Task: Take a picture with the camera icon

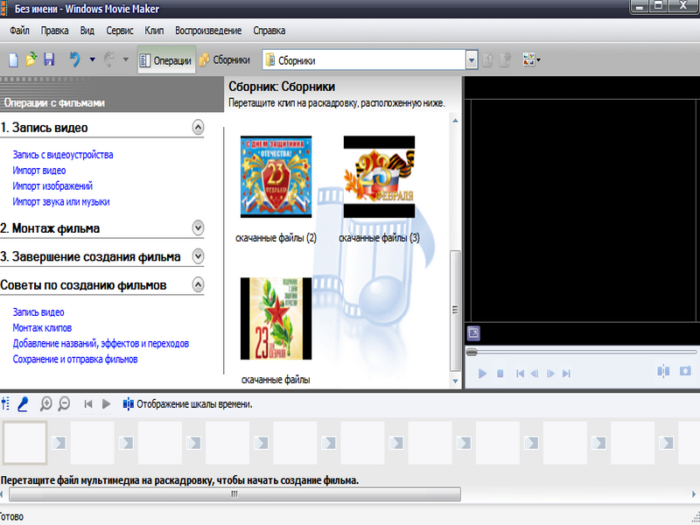Action: tap(685, 371)
